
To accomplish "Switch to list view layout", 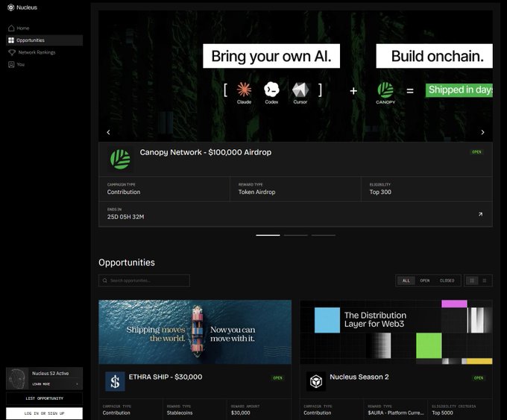I will tap(485, 280).
